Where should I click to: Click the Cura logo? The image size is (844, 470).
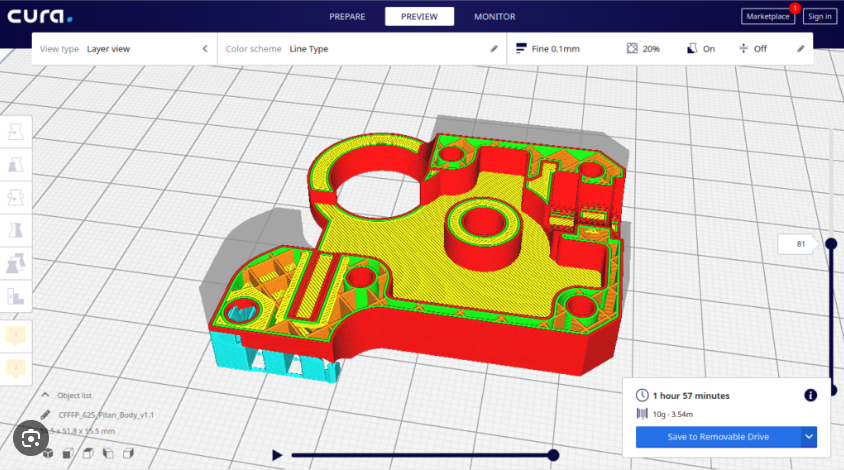40,16
